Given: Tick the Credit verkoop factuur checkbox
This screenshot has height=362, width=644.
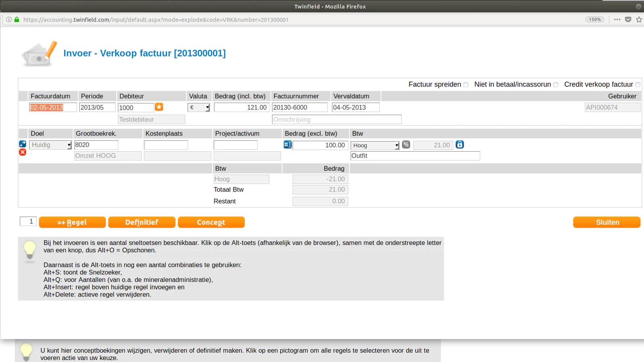Looking at the screenshot, I should pyautogui.click(x=638, y=85).
